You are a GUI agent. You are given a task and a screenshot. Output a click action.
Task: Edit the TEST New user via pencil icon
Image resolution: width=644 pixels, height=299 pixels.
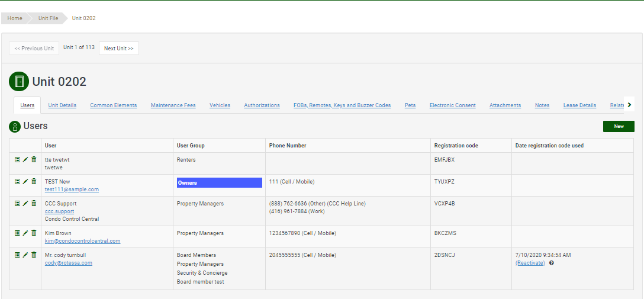[25, 182]
